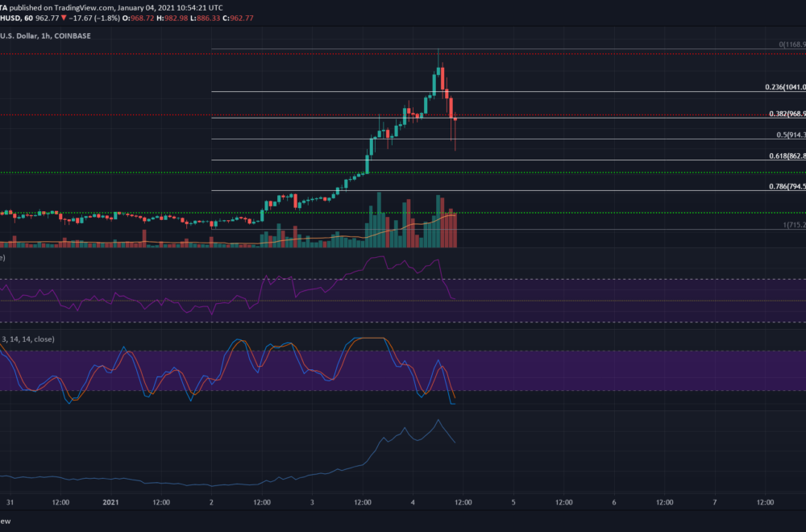Click the 0.618 Fibonacci level label

pyautogui.click(x=787, y=156)
